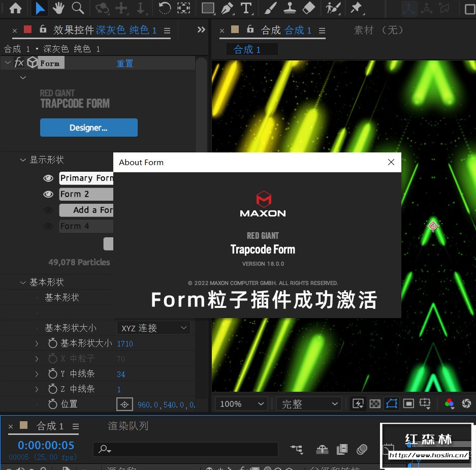This screenshot has width=476, height=470.
Task: Enable motion blur in timeline
Action: pos(362,449)
